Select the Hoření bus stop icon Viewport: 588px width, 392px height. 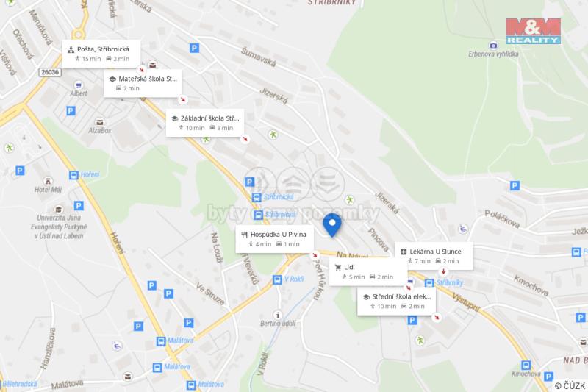click(74, 175)
